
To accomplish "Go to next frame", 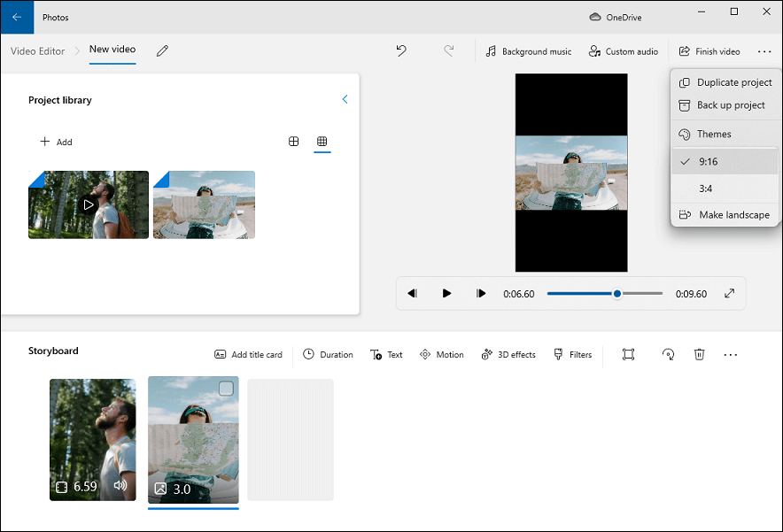I will (481, 294).
